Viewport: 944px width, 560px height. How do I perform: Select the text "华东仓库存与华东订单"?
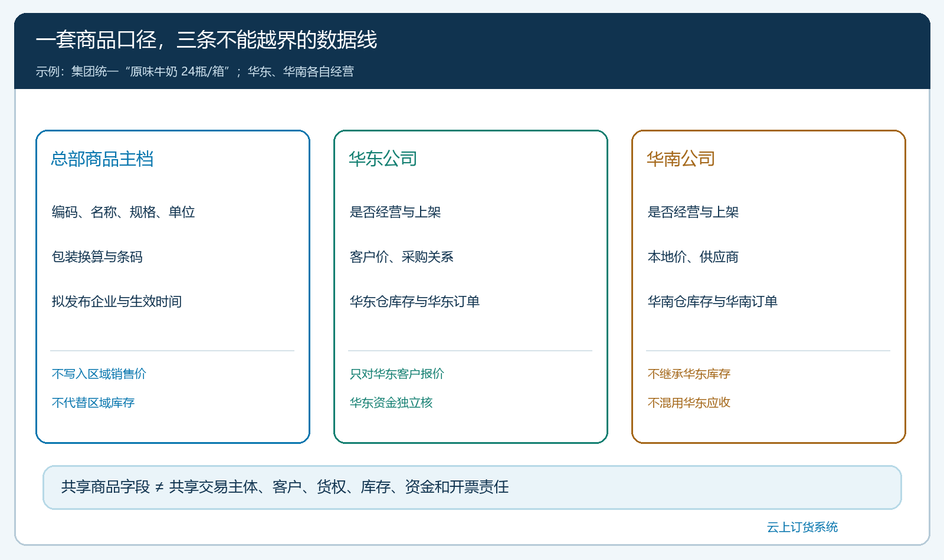[x=415, y=301]
